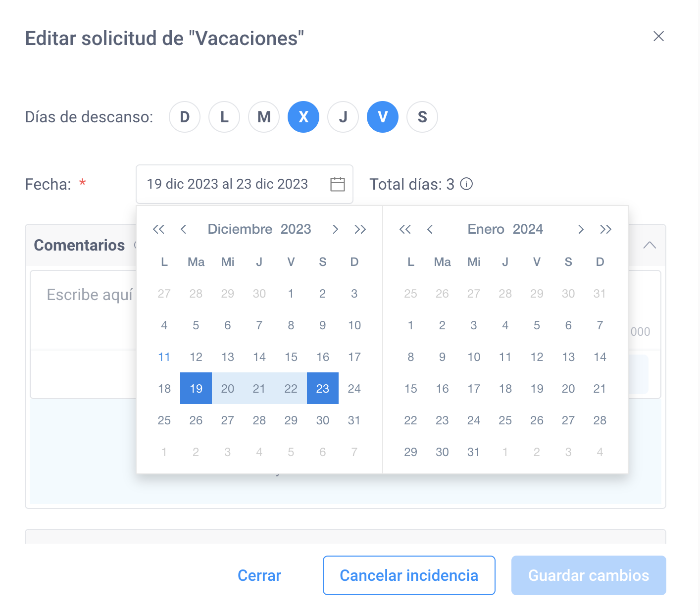Click the calendar icon in Fecha field
The image size is (700, 616).
(338, 184)
